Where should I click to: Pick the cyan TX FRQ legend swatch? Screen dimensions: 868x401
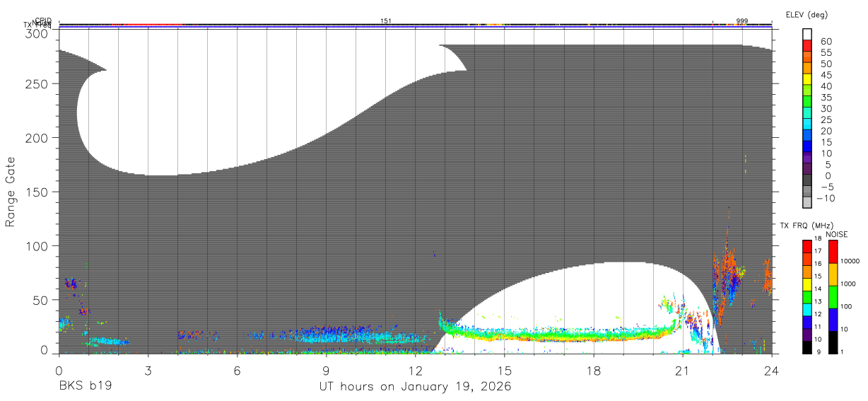coord(807,308)
